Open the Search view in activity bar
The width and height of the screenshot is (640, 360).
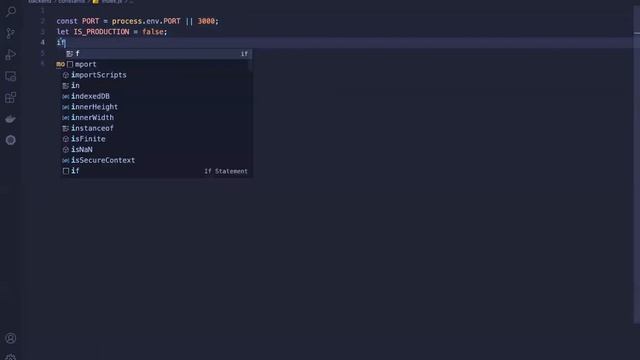coord(11,11)
